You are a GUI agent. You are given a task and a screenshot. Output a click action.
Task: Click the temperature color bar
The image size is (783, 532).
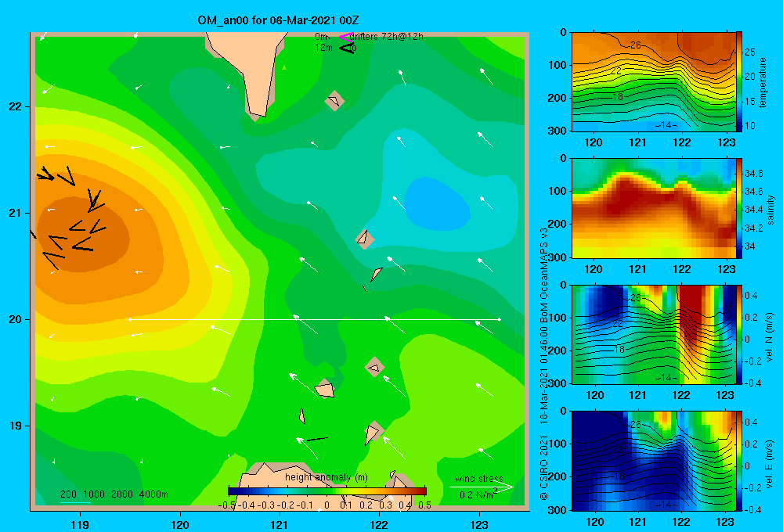(x=739, y=81)
